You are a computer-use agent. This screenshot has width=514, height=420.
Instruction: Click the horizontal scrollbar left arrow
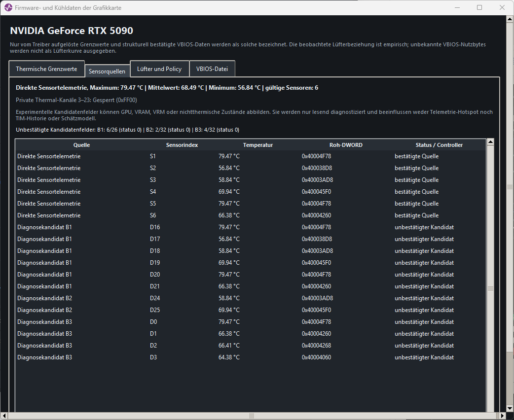pos(4,416)
